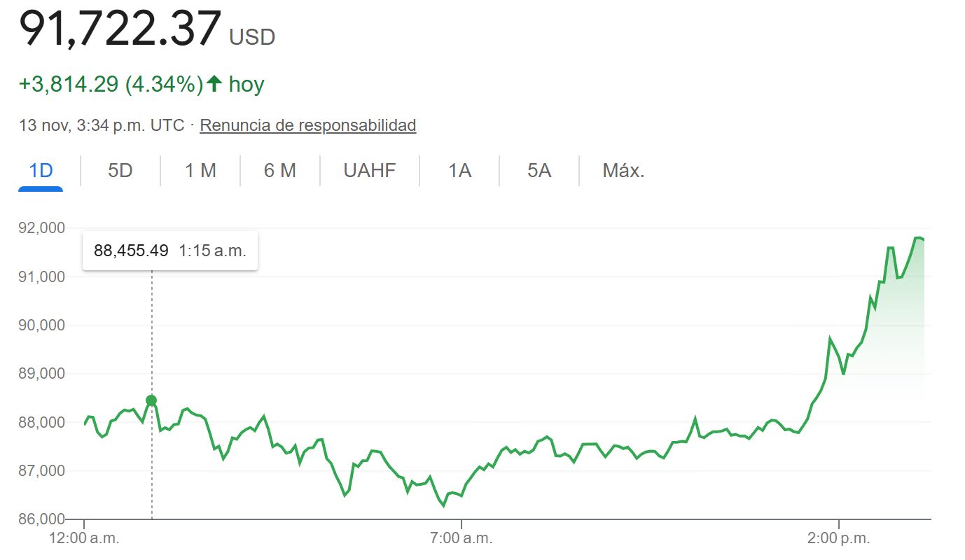Screen dimensions: 965x560
Task: Click the 91,722.37 current price
Action: click(x=120, y=29)
